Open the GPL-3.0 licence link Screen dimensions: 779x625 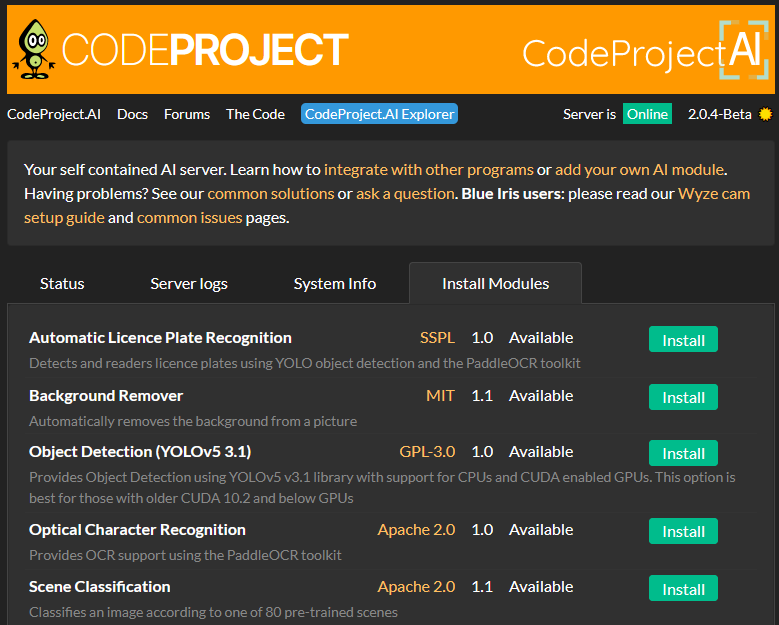[427, 452]
